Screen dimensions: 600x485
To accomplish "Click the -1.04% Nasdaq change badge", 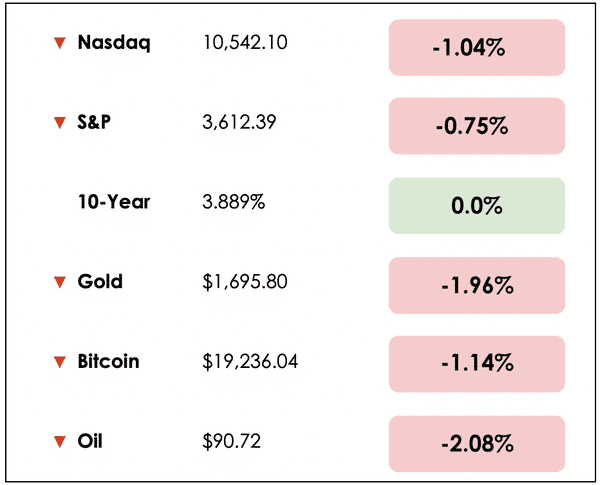I will point(477,47).
